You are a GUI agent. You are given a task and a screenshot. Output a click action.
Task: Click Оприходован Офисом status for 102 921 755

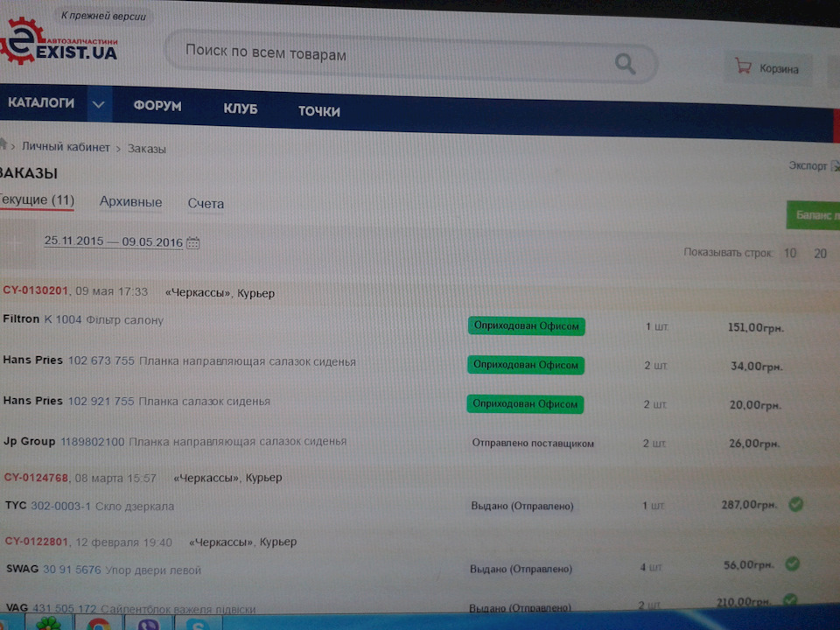point(525,404)
